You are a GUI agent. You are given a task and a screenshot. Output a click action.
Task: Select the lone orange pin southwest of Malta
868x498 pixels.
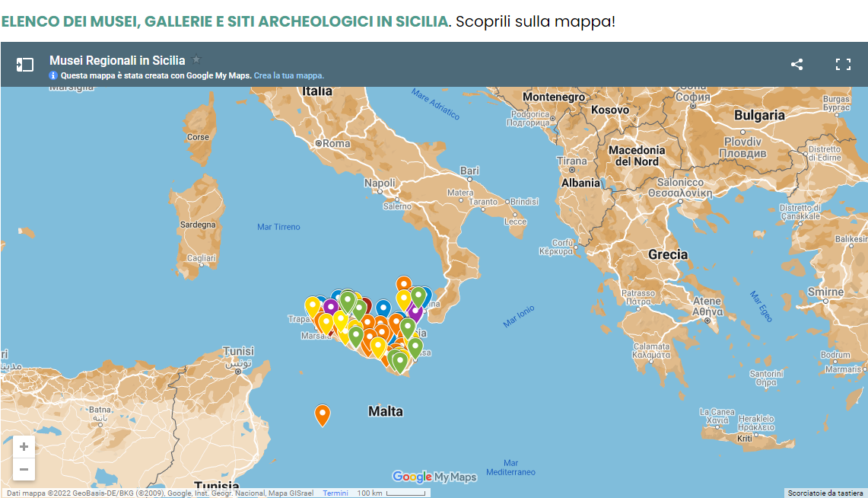coord(323,414)
